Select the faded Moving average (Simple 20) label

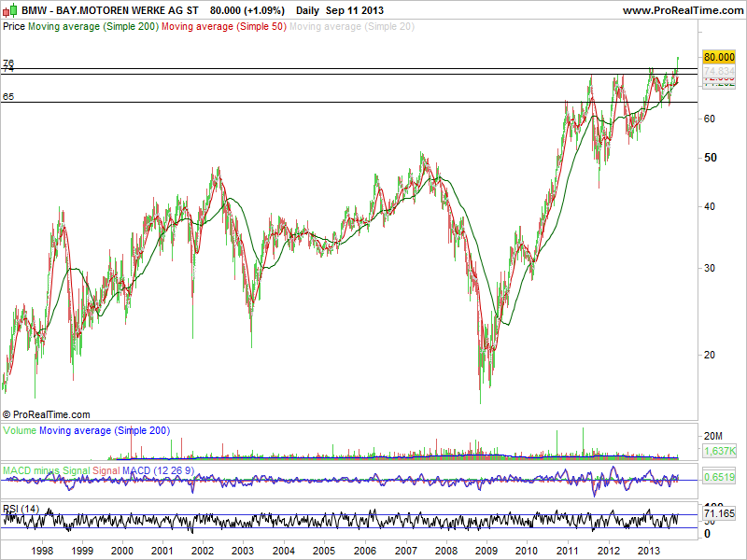[x=352, y=27]
